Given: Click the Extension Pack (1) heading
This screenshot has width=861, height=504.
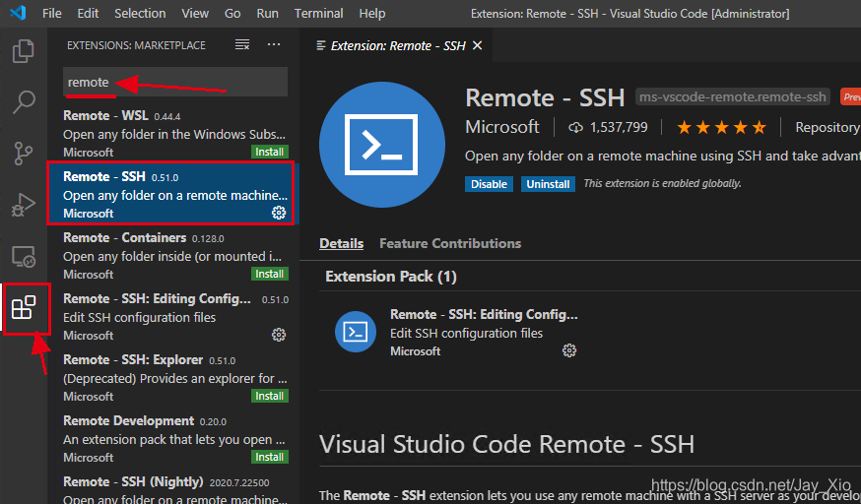Looking at the screenshot, I should 391,277.
